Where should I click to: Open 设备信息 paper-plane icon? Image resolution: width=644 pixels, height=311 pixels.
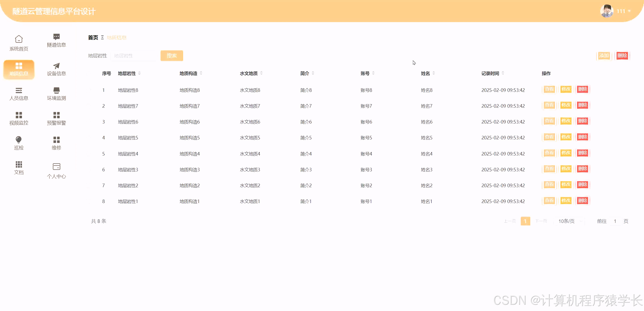coord(57,66)
